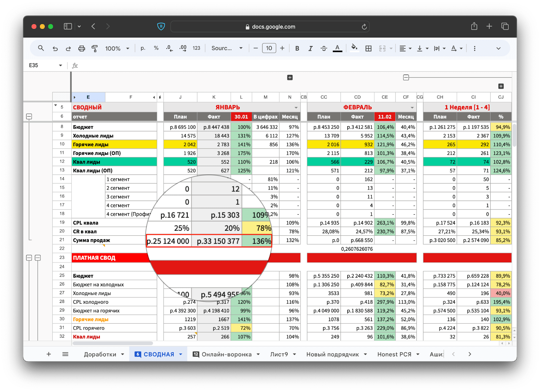The height and width of the screenshot is (392, 540).
Task: Open the font family dropdown
Action: (227, 49)
